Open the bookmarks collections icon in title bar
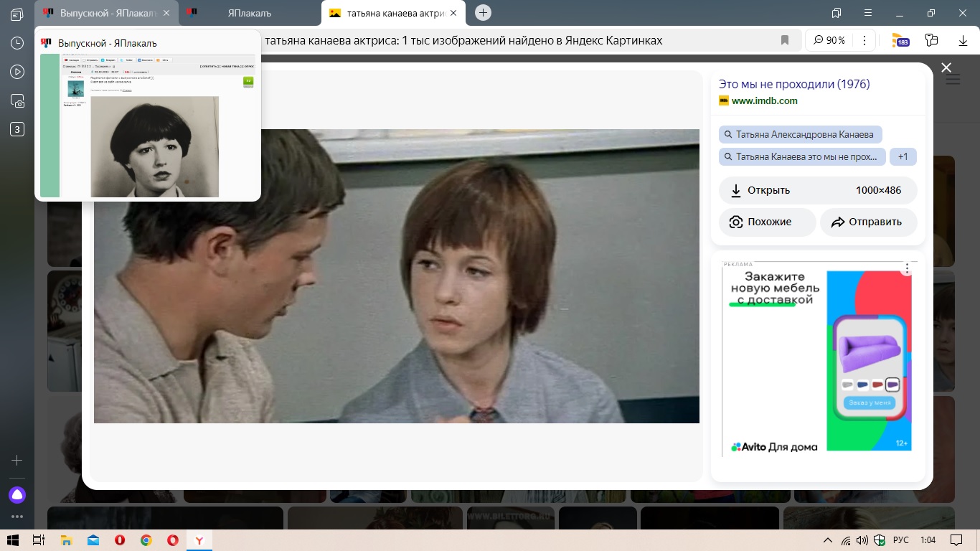The width and height of the screenshot is (980, 551). (837, 13)
